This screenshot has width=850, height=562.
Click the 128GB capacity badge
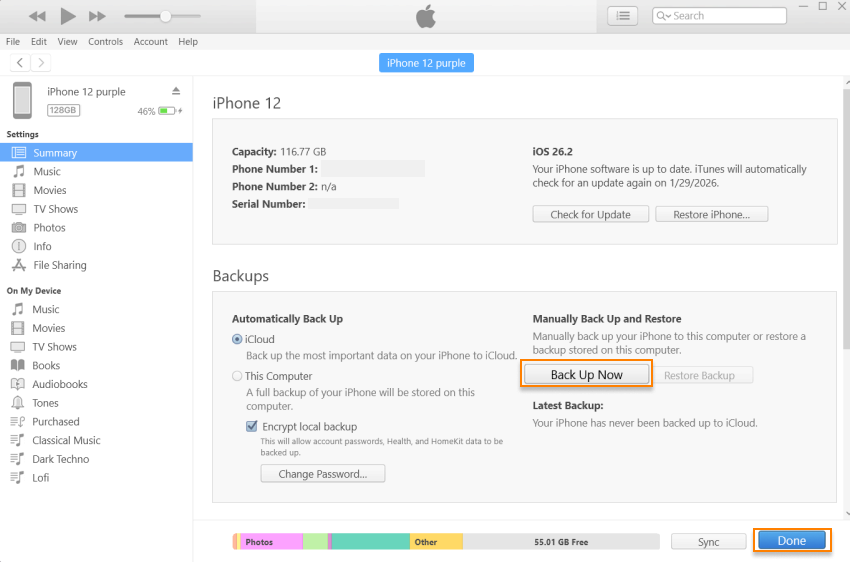[63, 110]
